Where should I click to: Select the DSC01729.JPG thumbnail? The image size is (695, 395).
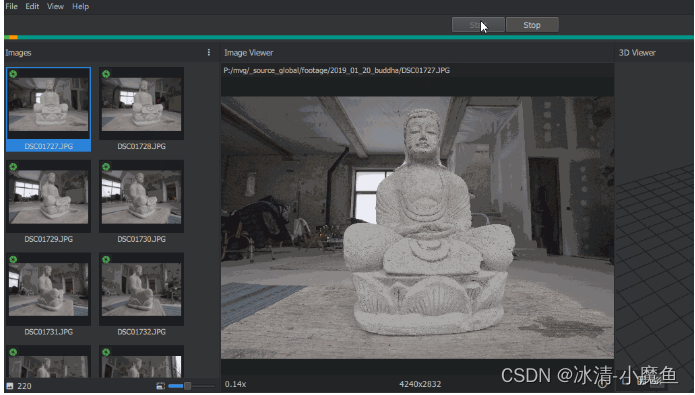click(x=48, y=197)
